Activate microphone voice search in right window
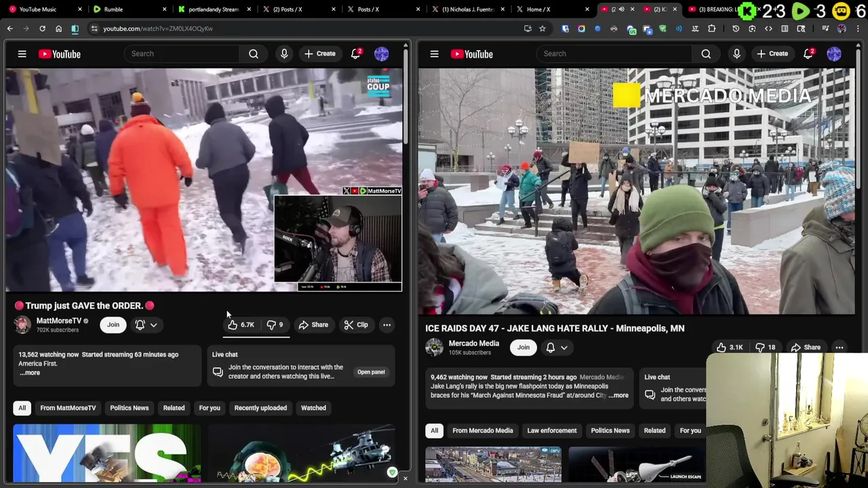The width and height of the screenshot is (868, 488). pyautogui.click(x=736, y=54)
